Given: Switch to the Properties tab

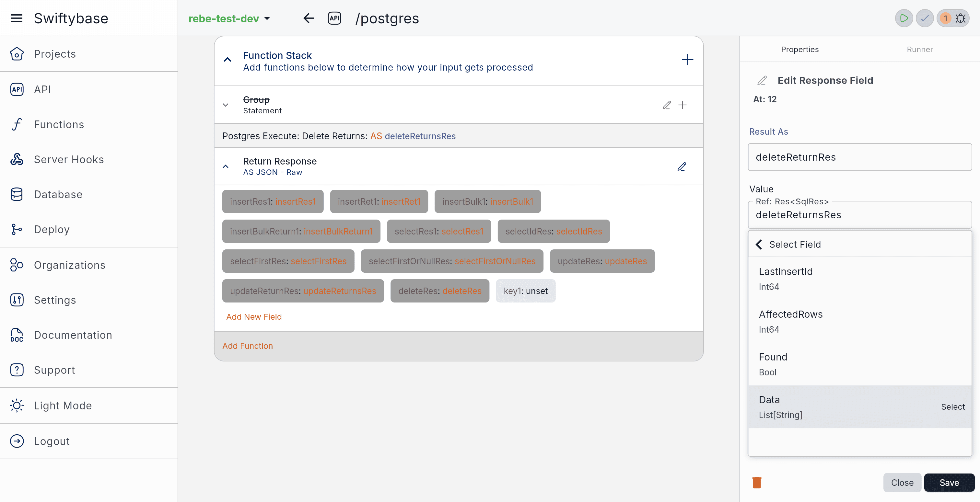Looking at the screenshot, I should click(800, 50).
